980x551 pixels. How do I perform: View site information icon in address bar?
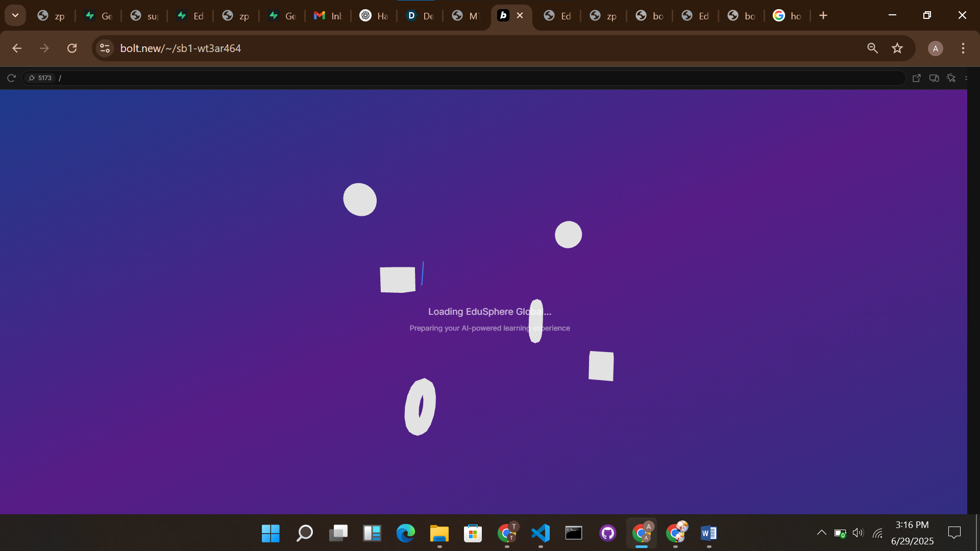(x=105, y=48)
